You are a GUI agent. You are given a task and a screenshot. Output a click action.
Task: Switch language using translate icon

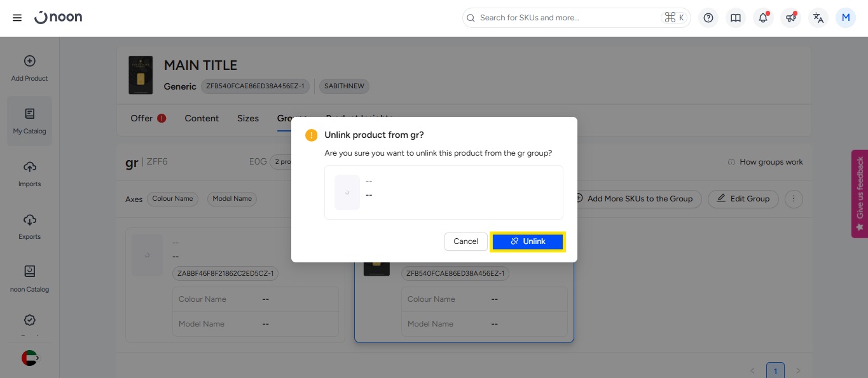click(x=818, y=18)
